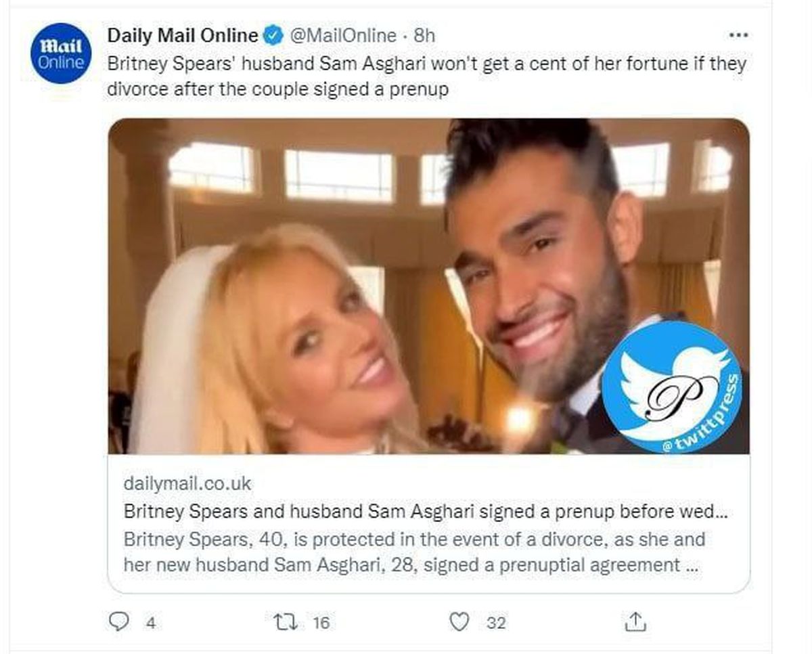Click the like count of 32
Screen dimensions: 812x654
pos(496,623)
